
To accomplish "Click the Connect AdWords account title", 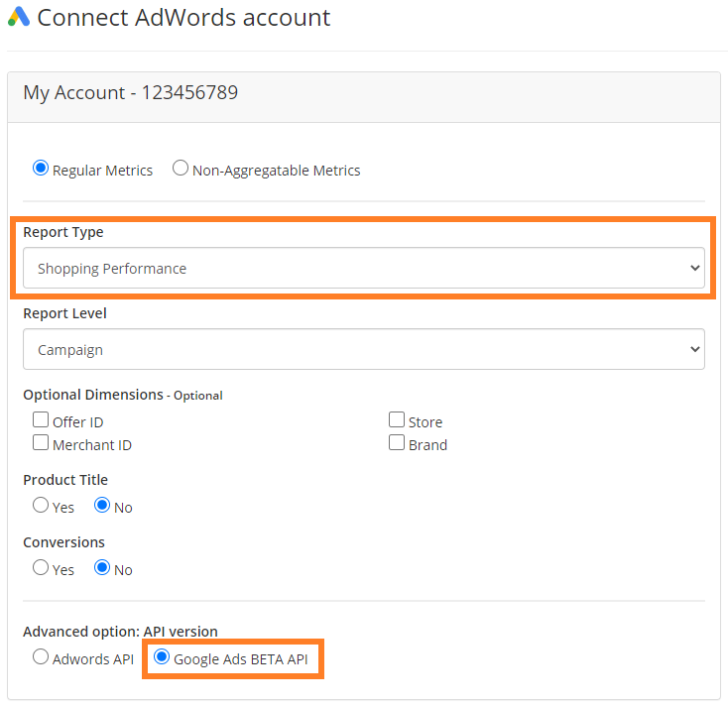I will coord(183,18).
